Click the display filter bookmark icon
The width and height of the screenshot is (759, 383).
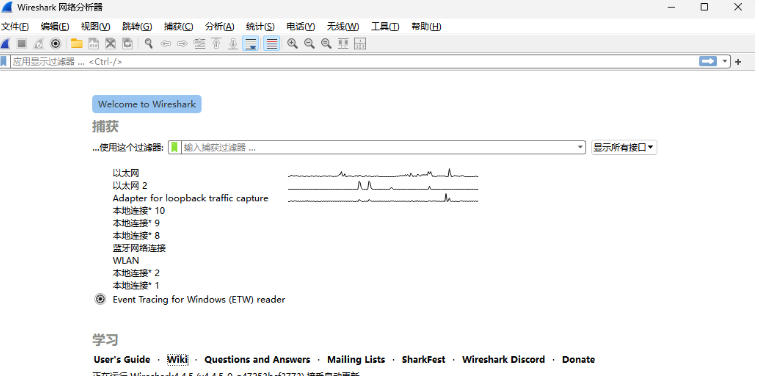4,61
